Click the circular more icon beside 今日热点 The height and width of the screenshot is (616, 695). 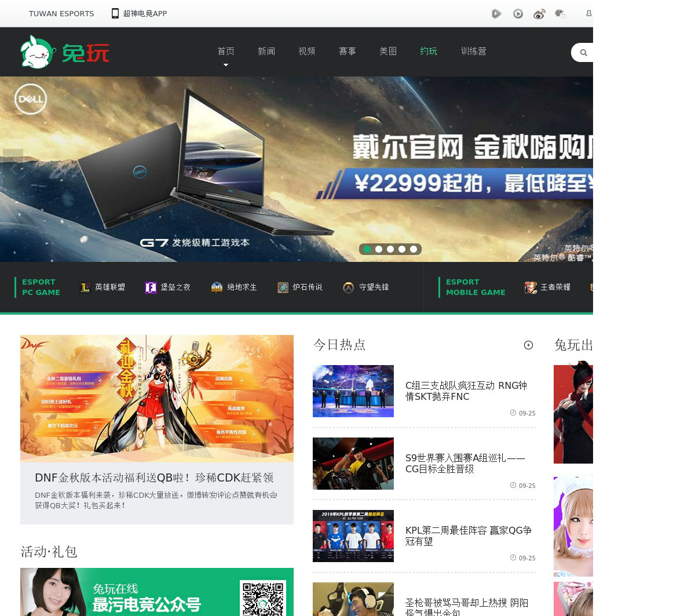528,345
